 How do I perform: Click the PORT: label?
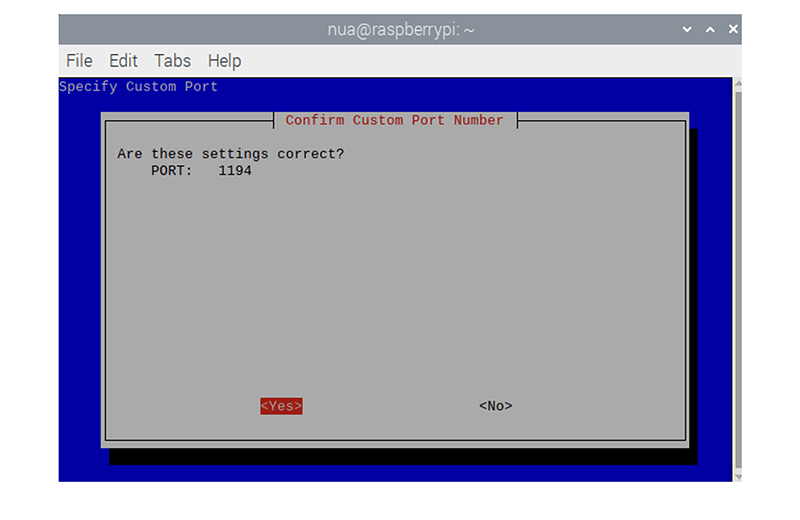(x=171, y=171)
